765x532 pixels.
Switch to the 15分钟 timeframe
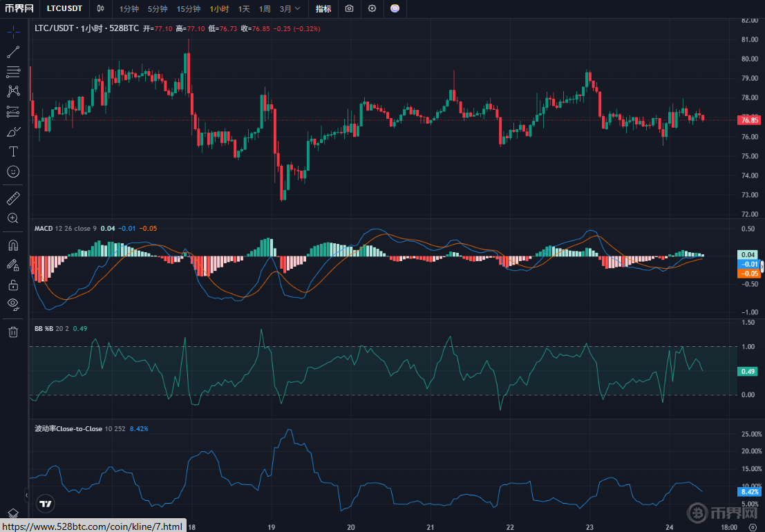[x=188, y=9]
